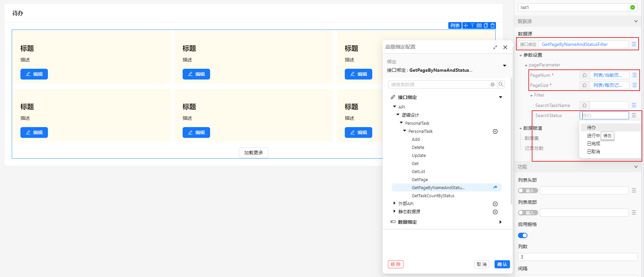Select the Add API in tree
Viewport: 644px width, 277px height.
tap(416, 140)
